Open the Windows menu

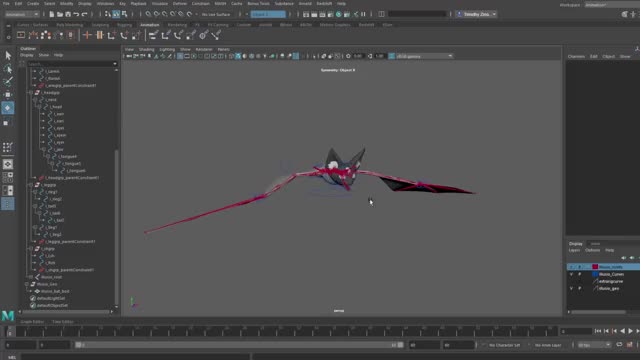click(x=105, y=4)
